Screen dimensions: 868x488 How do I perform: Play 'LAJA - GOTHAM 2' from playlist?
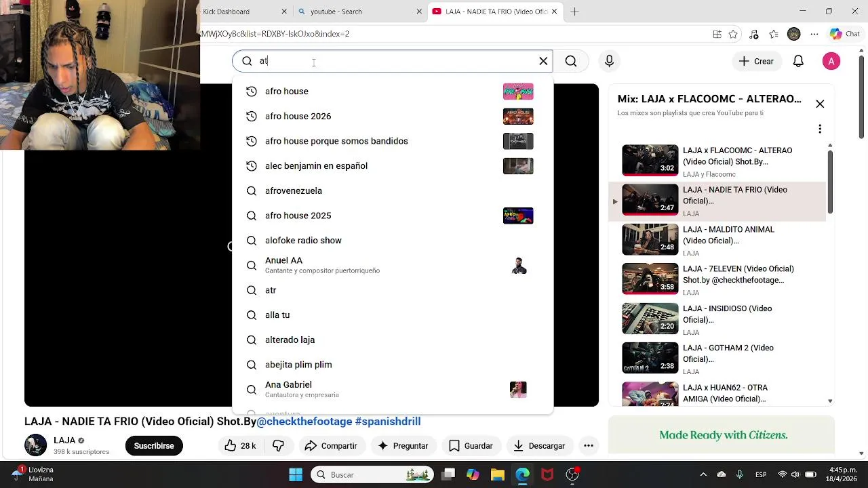[x=717, y=359]
